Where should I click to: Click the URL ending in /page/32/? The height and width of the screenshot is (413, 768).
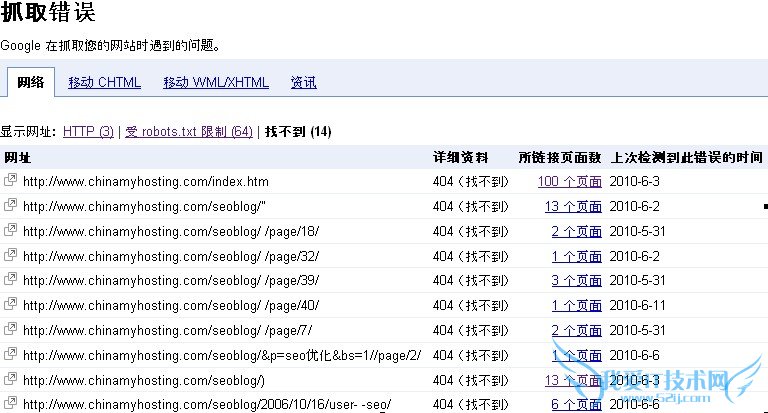click(x=171, y=257)
